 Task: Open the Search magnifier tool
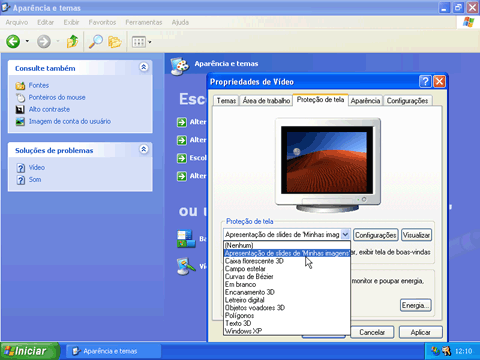click(x=96, y=42)
